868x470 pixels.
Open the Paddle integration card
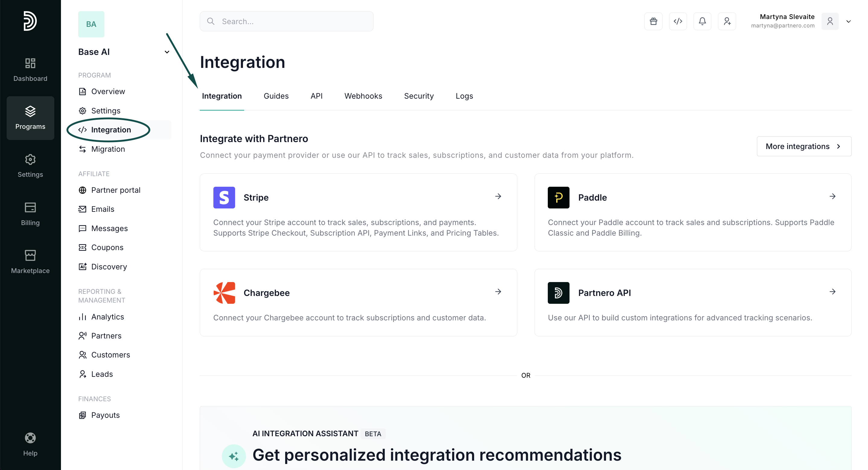693,212
